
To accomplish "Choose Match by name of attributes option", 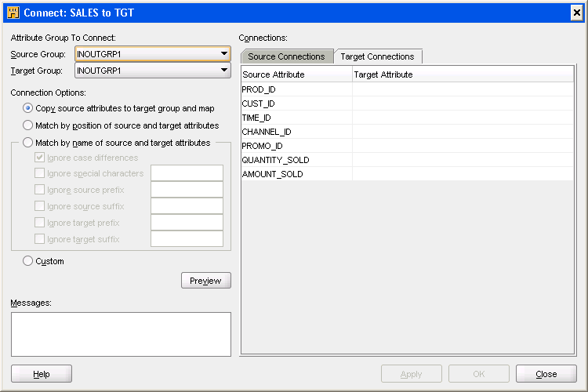I will click(x=29, y=143).
